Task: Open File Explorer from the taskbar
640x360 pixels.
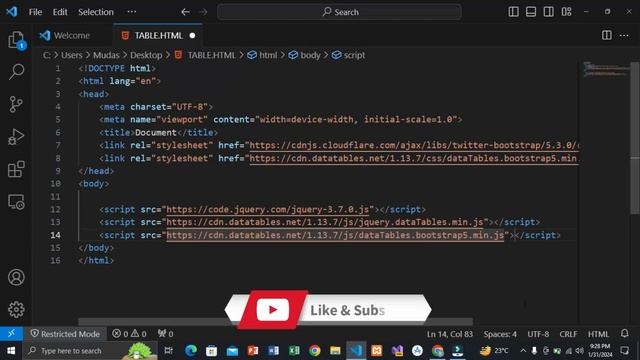Action: [335, 350]
